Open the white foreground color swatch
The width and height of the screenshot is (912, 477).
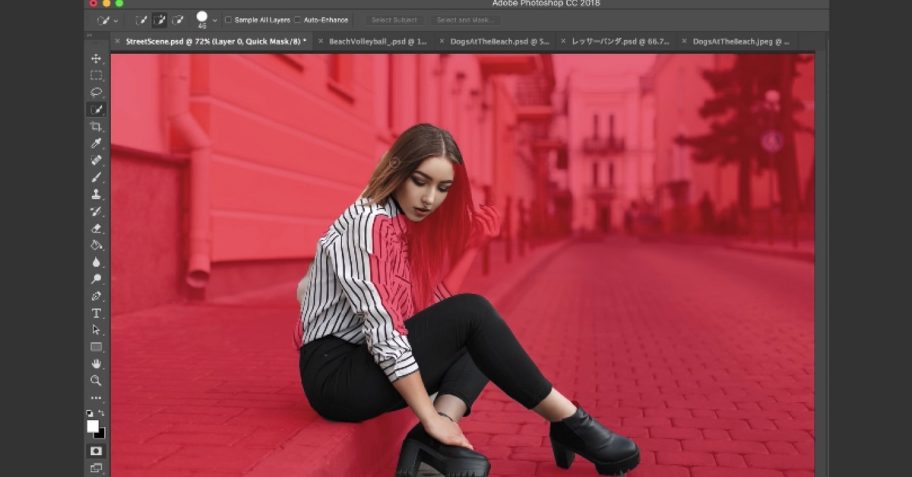[92, 426]
